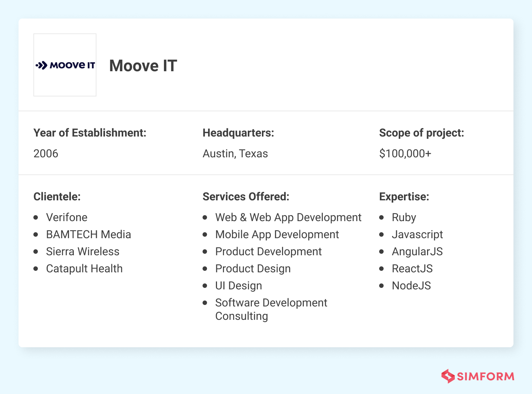Select AngularJS in the expertise list

pyautogui.click(x=417, y=252)
